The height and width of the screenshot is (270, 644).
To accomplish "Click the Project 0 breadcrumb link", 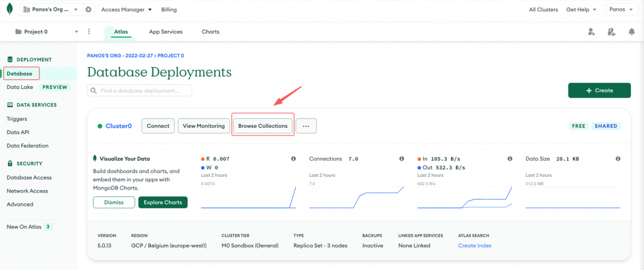I will pos(171,55).
